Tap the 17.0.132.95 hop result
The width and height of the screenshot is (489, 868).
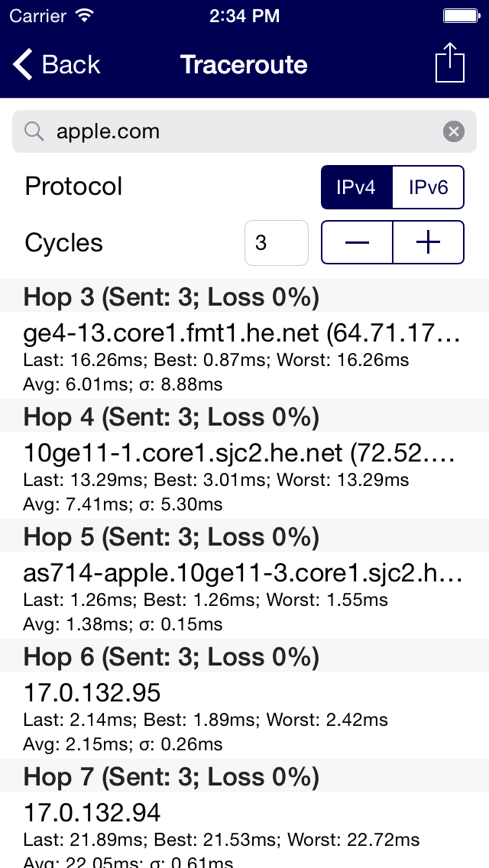tap(244, 718)
